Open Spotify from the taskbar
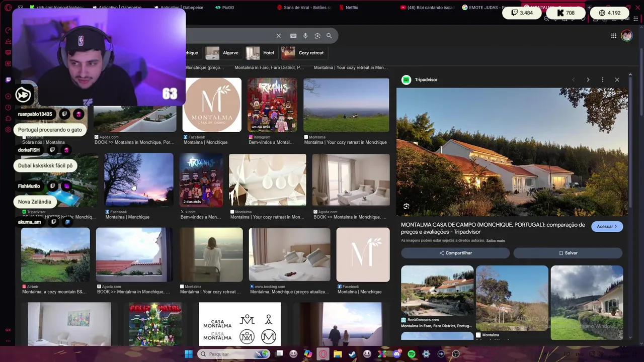 [412, 354]
